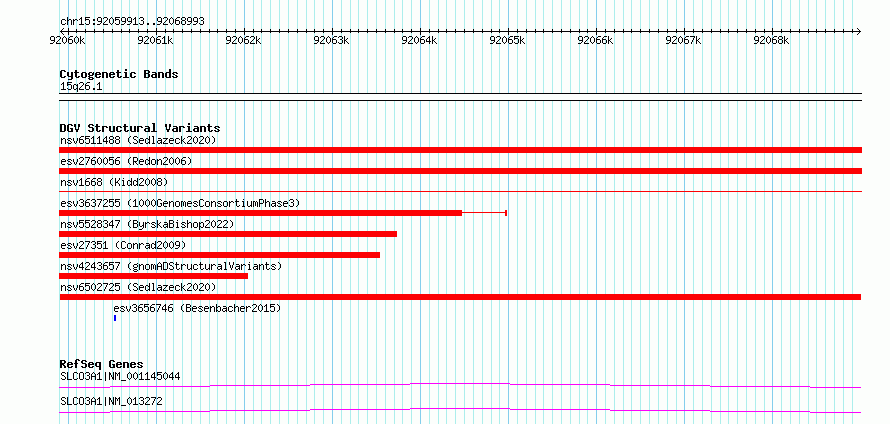This screenshot has width=890, height=424.
Task: Select the red bar for nsv5528347
Action: pos(228,234)
